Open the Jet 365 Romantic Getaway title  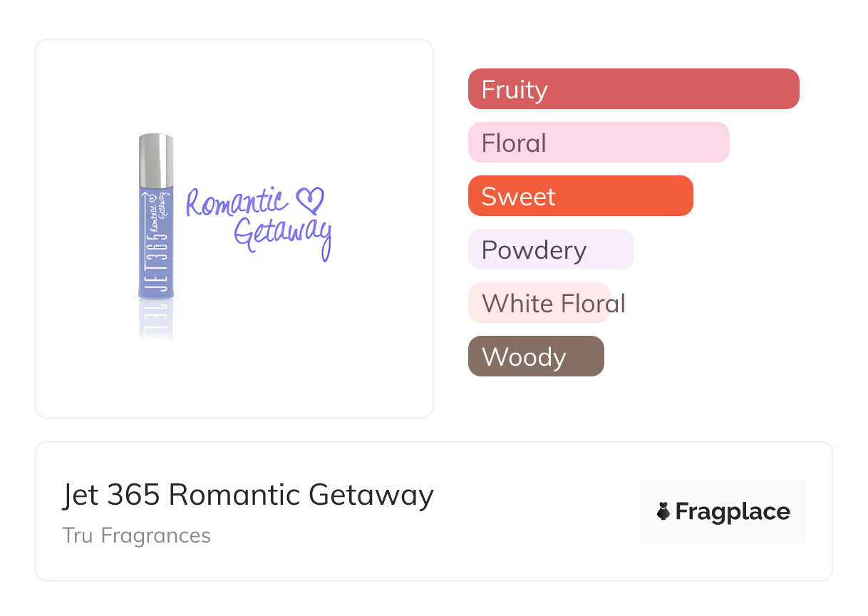pyautogui.click(x=248, y=495)
